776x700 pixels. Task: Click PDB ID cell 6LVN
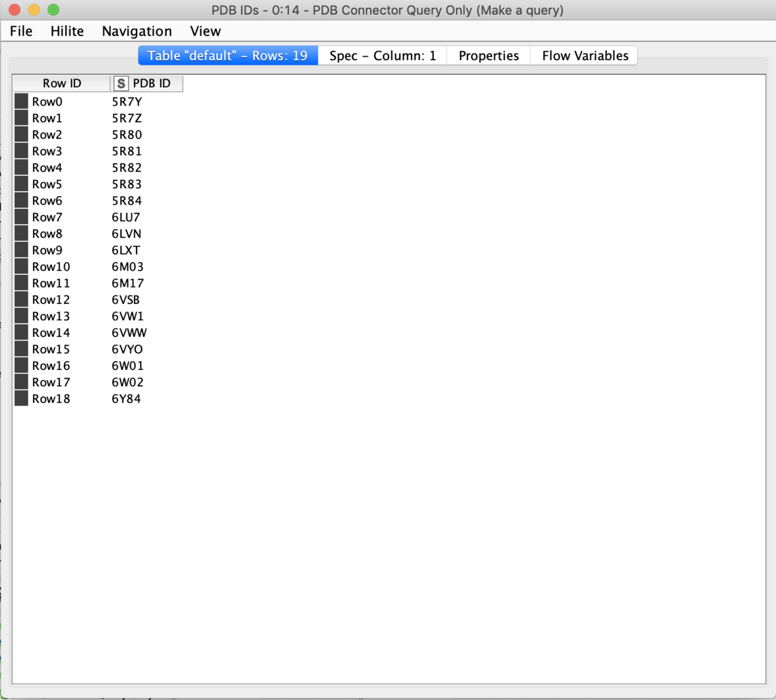127,234
